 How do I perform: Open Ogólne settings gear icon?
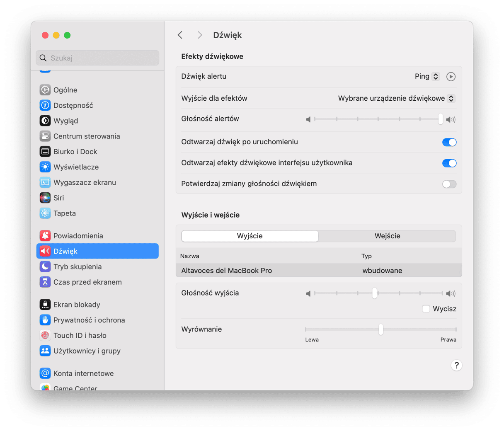click(45, 90)
